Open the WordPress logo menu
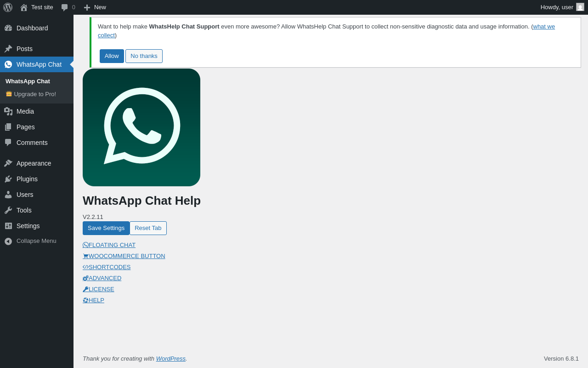 [8, 7]
